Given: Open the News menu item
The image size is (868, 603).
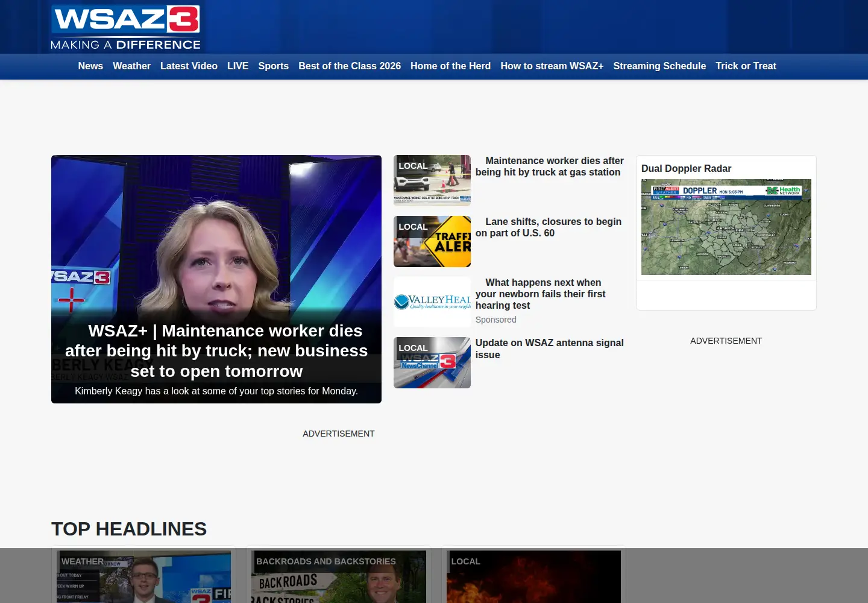Looking at the screenshot, I should (x=90, y=66).
